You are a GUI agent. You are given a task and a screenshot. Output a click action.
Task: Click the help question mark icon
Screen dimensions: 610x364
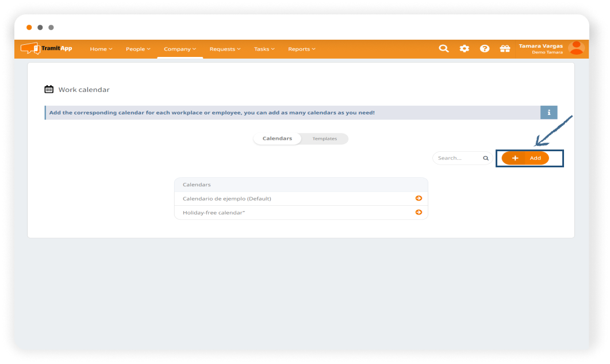pos(485,49)
